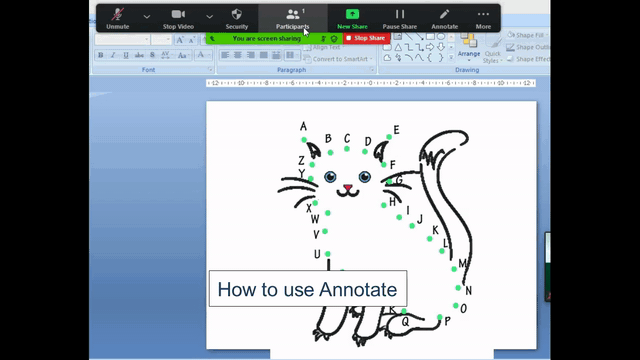The width and height of the screenshot is (640, 360).
Task: Select the Isosceles Triangle shape
Action: click(398, 48)
